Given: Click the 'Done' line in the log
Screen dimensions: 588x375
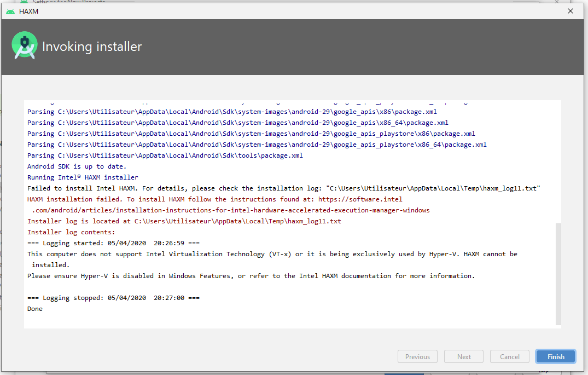Looking at the screenshot, I should pyautogui.click(x=35, y=309).
